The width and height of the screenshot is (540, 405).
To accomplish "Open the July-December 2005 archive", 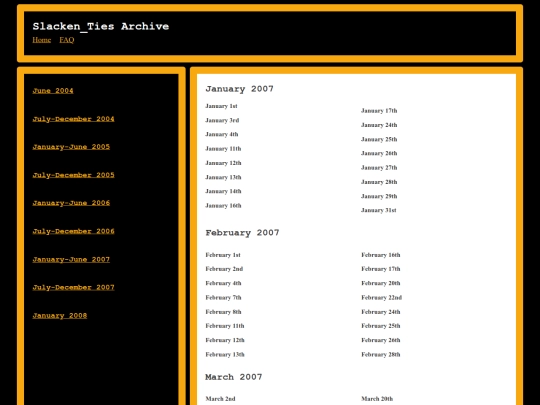I will pos(73,175).
